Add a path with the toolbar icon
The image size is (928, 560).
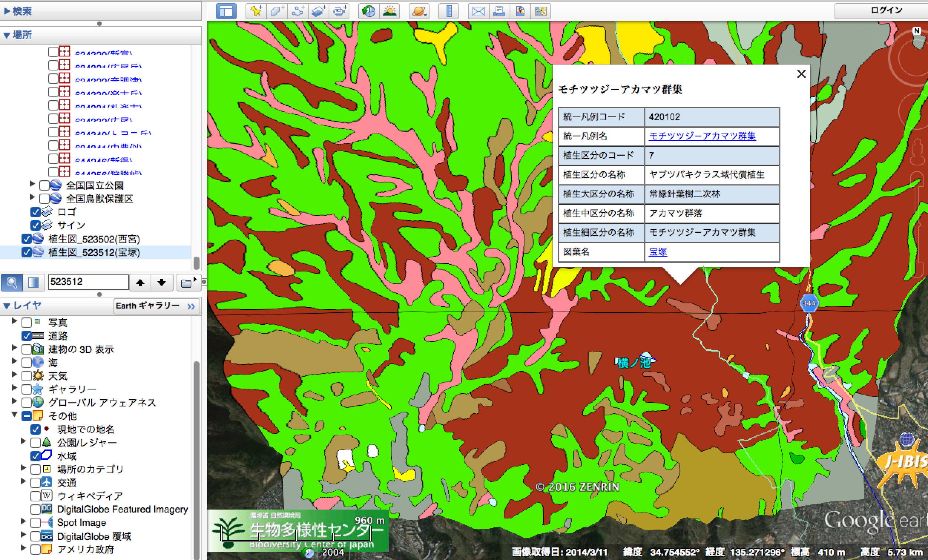(x=298, y=11)
